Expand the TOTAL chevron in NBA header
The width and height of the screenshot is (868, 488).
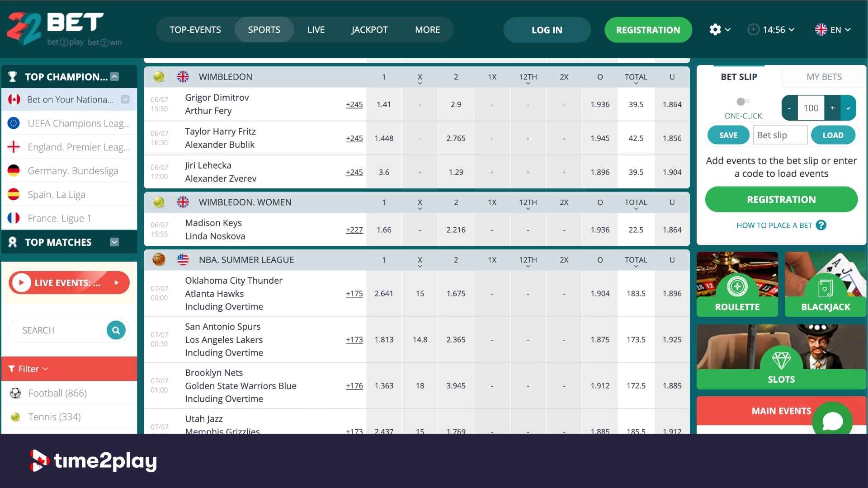[x=636, y=267]
